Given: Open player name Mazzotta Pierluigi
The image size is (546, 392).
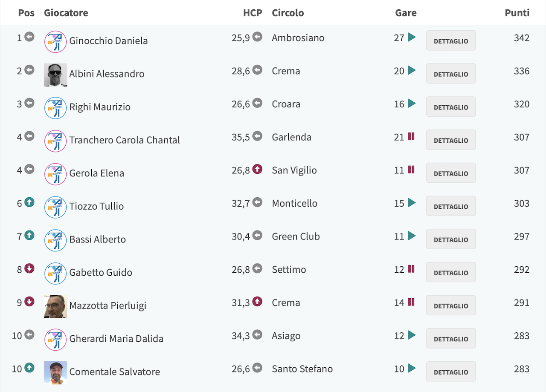Looking at the screenshot, I should (108, 306).
